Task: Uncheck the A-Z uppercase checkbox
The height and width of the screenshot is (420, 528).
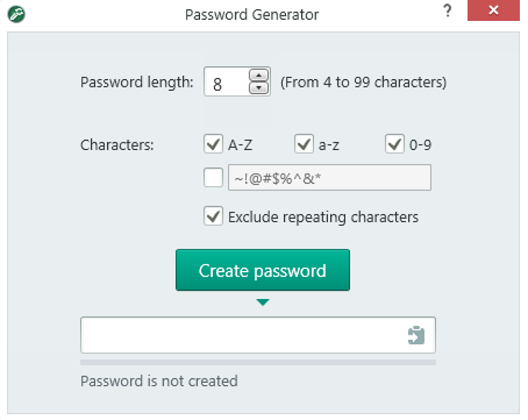Action: pyautogui.click(x=213, y=144)
